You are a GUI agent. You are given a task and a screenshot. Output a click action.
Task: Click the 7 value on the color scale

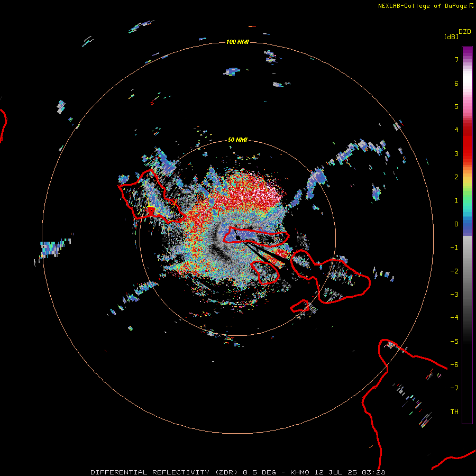456,59
